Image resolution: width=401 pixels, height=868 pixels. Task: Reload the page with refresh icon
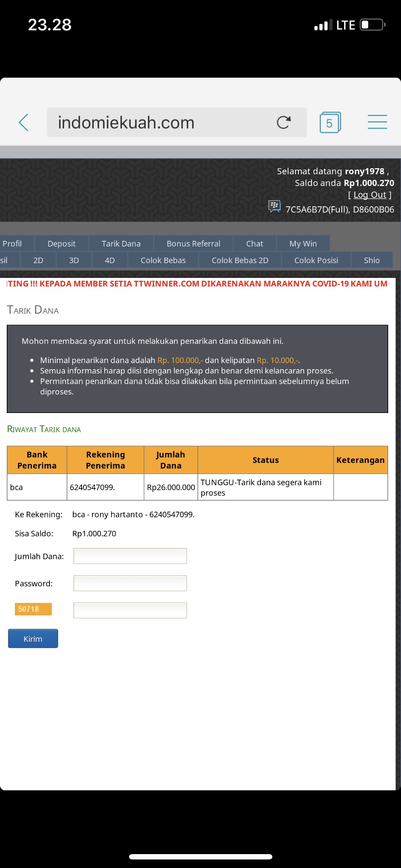(x=284, y=123)
